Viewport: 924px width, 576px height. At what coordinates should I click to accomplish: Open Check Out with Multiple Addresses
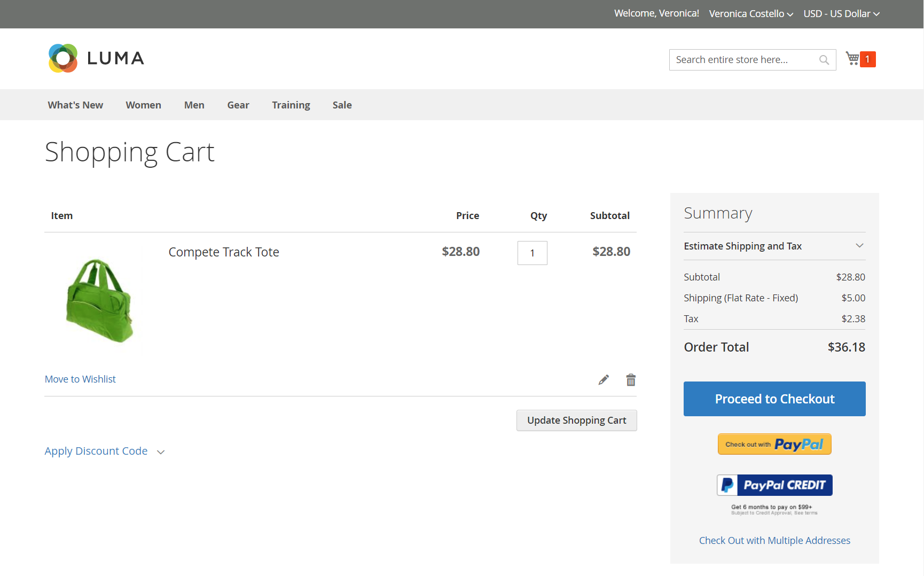click(x=774, y=541)
